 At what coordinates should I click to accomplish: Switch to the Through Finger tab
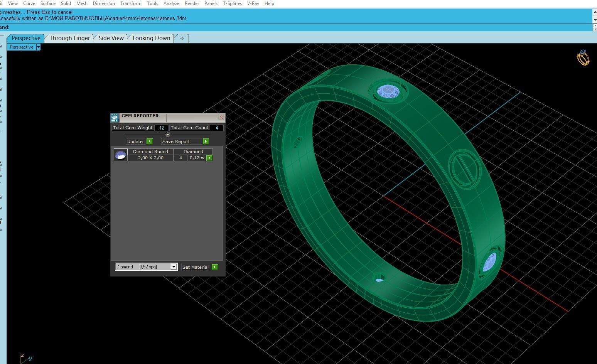pyautogui.click(x=69, y=38)
